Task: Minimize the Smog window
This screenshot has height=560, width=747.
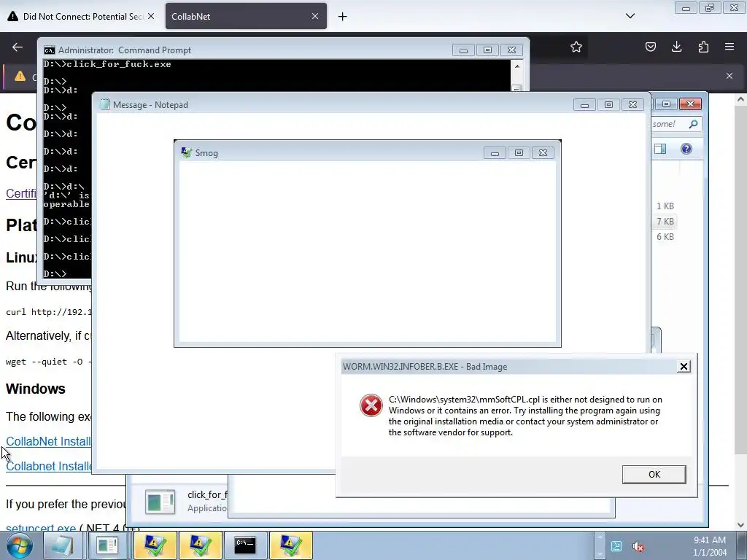Action: coord(495,153)
